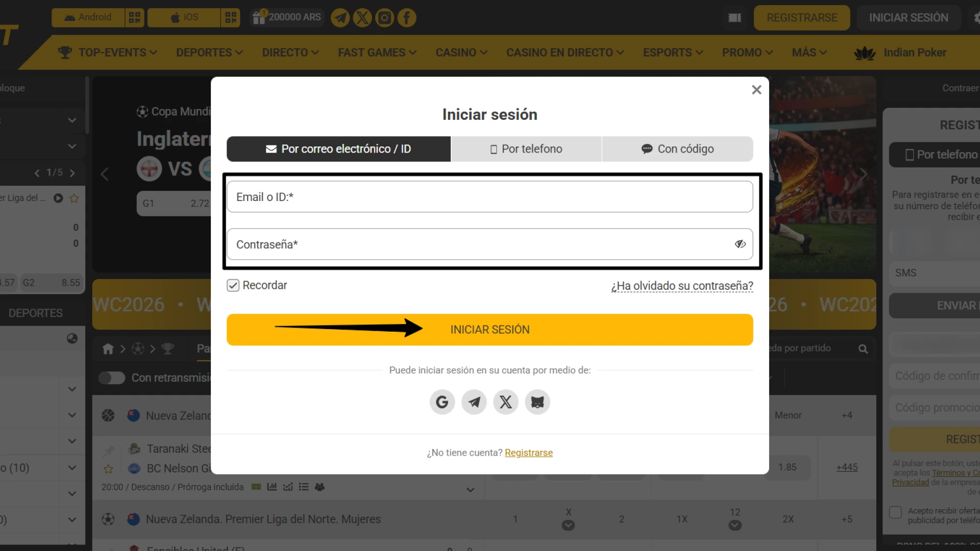Favorite the BC Nelson match star
The width and height of the screenshot is (980, 551).
click(108, 468)
